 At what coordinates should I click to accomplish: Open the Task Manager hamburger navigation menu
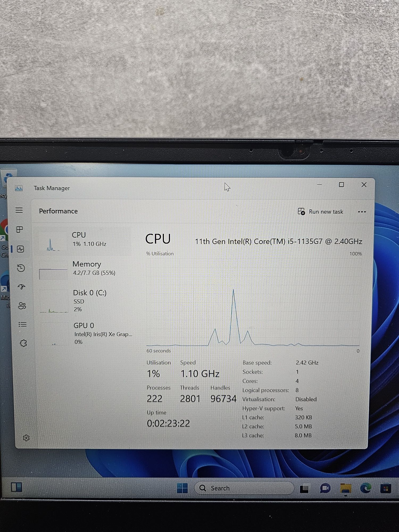pos(19,210)
